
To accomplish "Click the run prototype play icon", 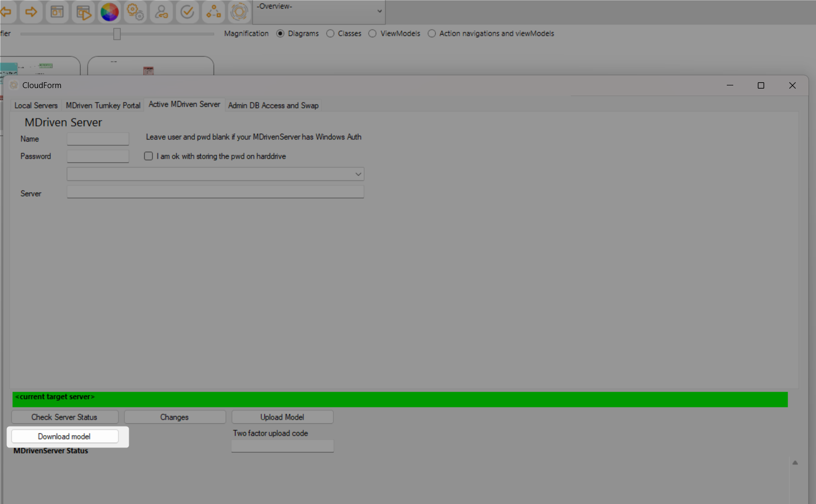I will 83,12.
